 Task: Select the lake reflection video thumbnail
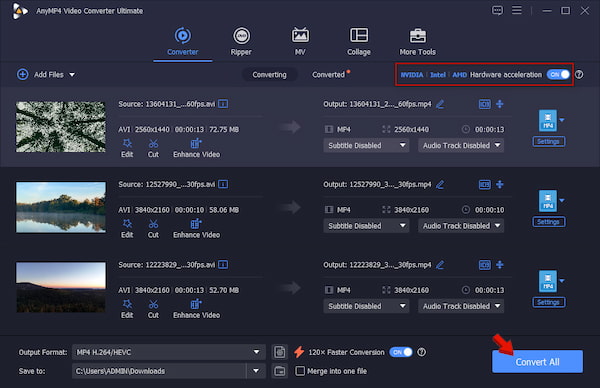[x=60, y=207]
